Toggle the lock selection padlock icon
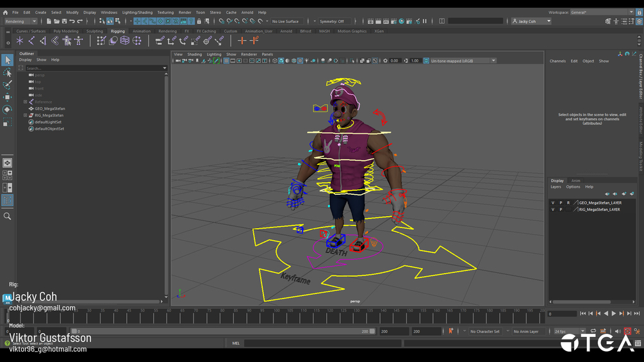Image resolution: width=644 pixels, height=362 pixels. pos(199,21)
